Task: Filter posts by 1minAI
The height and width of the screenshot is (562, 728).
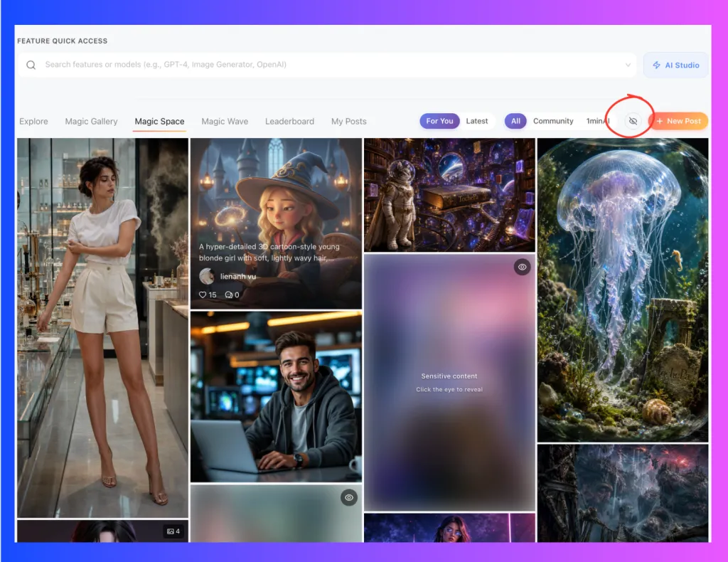Action: coord(597,121)
